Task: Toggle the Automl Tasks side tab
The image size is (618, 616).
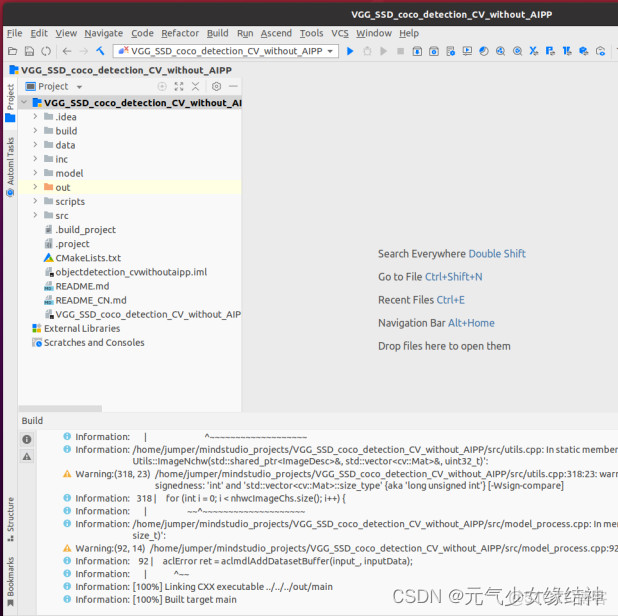Action: 10,167
